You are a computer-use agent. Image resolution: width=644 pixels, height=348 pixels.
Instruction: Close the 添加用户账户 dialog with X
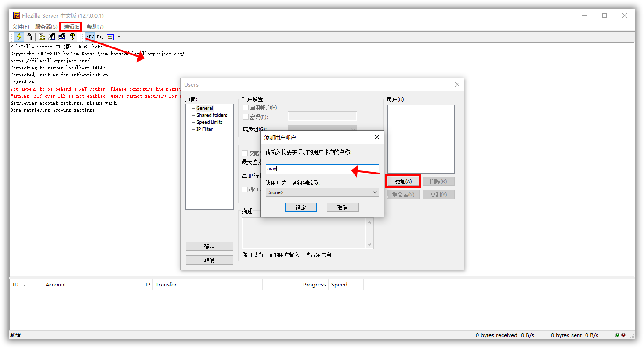point(376,138)
